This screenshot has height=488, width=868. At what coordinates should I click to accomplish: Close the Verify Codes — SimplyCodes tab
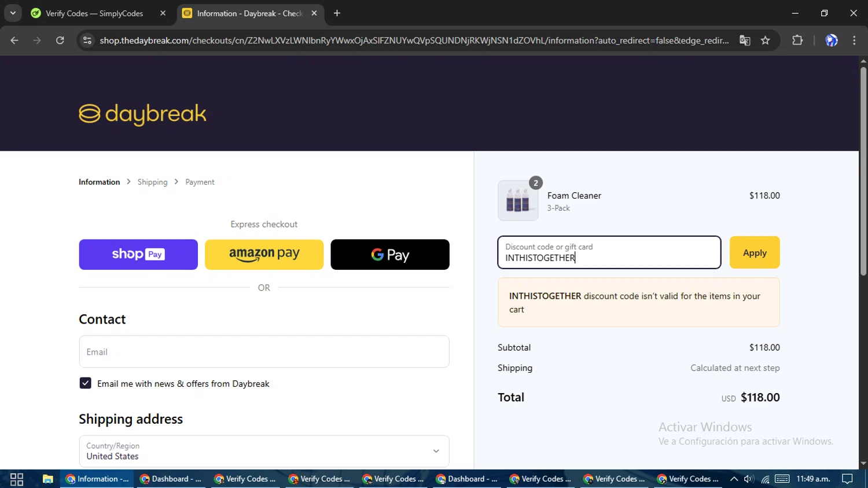point(163,13)
